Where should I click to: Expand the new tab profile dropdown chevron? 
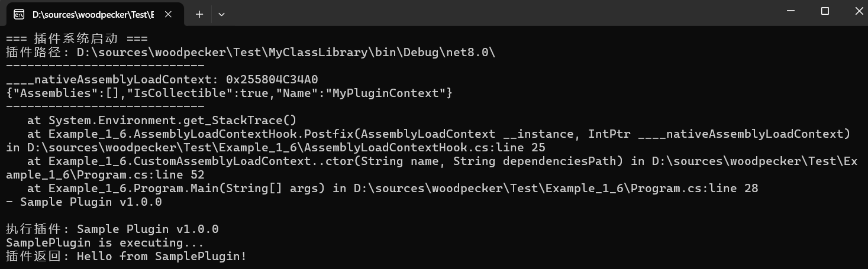[221, 14]
